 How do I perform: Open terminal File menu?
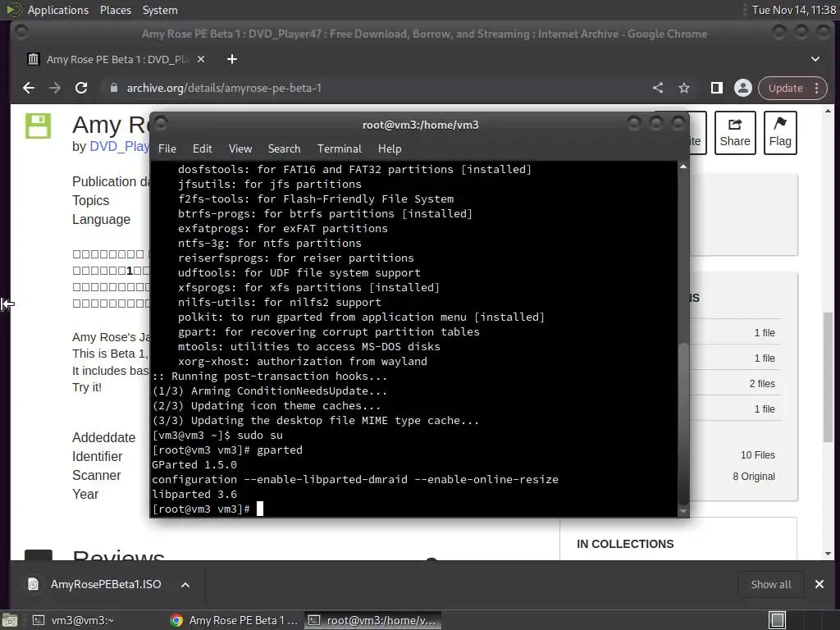pos(167,148)
